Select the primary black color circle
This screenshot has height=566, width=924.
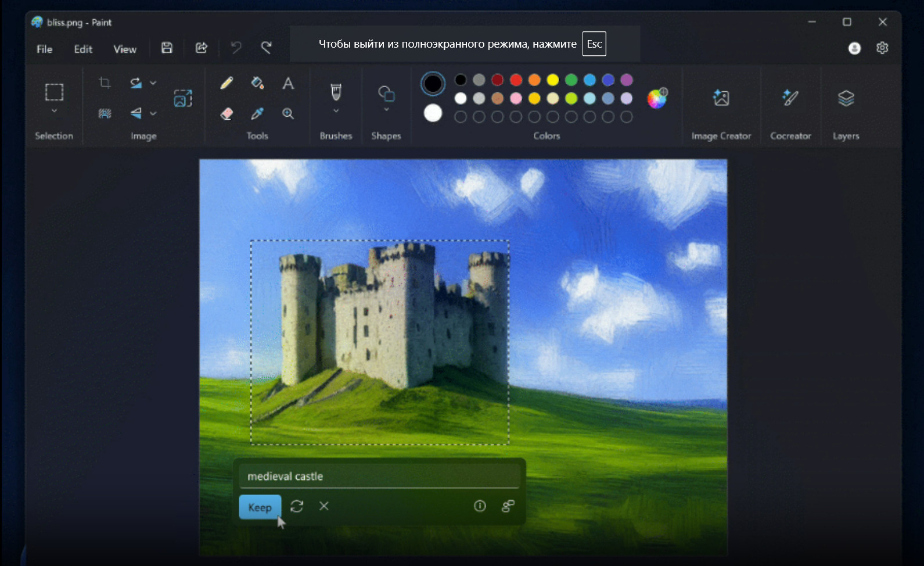point(433,84)
